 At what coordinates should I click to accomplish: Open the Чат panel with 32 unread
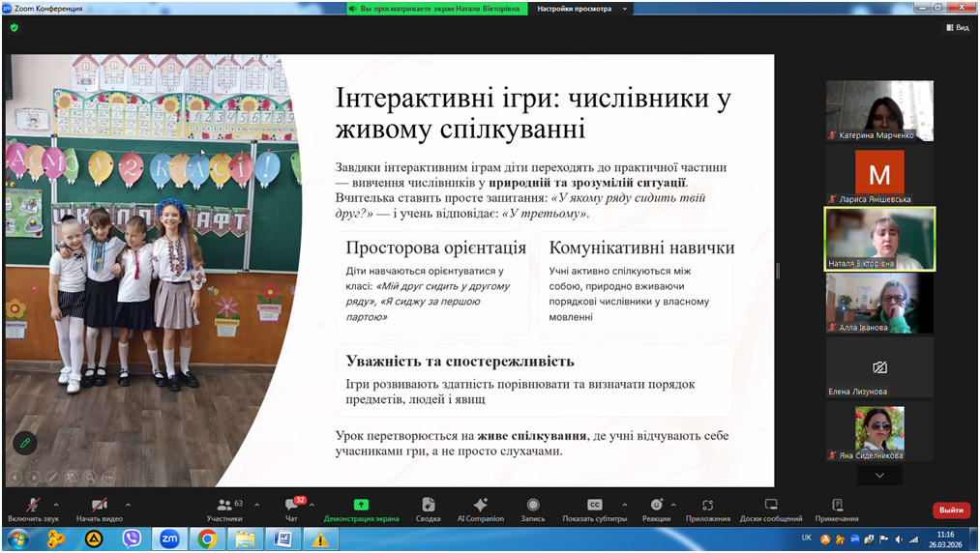pyautogui.click(x=291, y=509)
